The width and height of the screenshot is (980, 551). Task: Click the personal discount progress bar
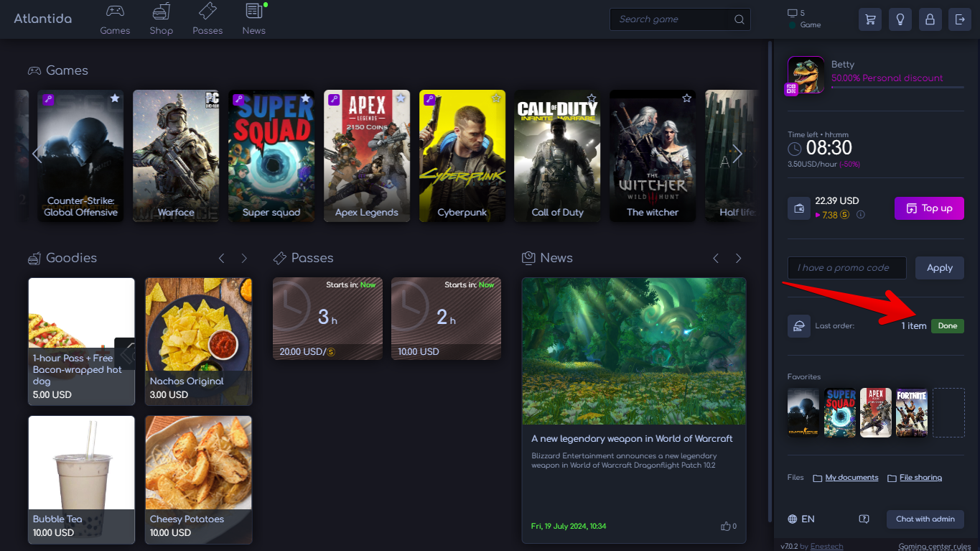(x=897, y=87)
